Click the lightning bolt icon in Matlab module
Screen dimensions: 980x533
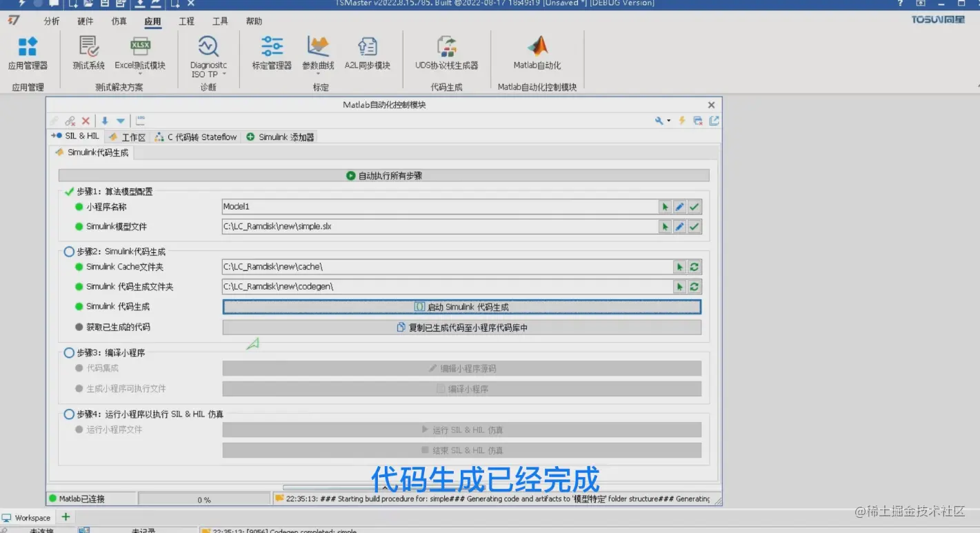click(682, 121)
